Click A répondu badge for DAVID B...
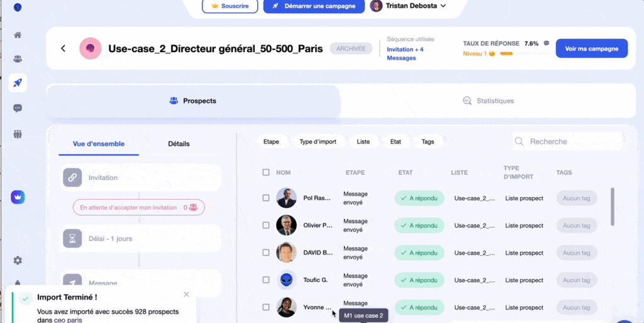The width and height of the screenshot is (644, 323). point(419,252)
